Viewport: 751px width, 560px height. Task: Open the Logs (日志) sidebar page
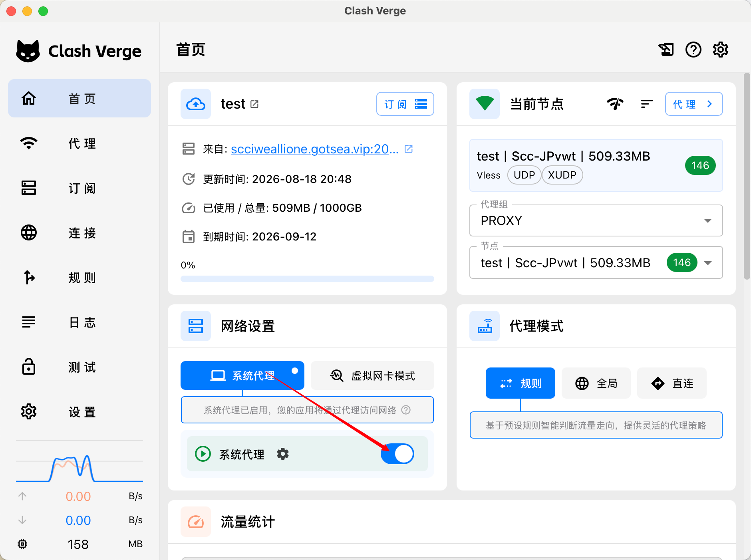coord(79,322)
